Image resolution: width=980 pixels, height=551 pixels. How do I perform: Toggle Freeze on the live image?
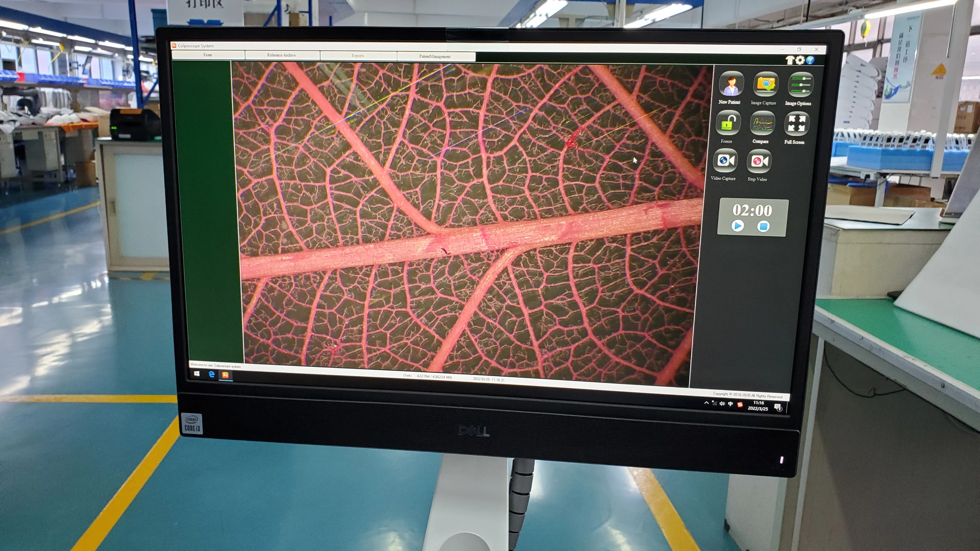(728, 123)
